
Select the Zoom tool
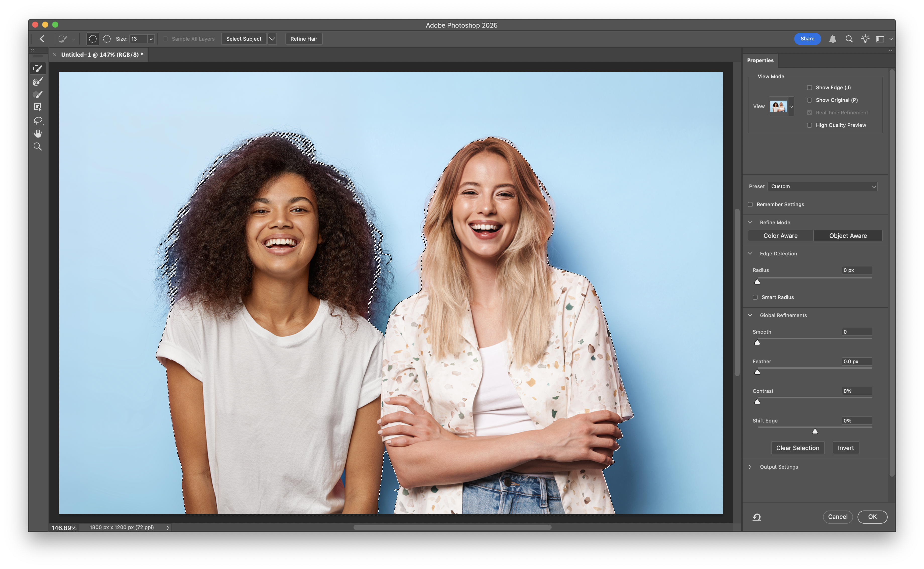38,147
